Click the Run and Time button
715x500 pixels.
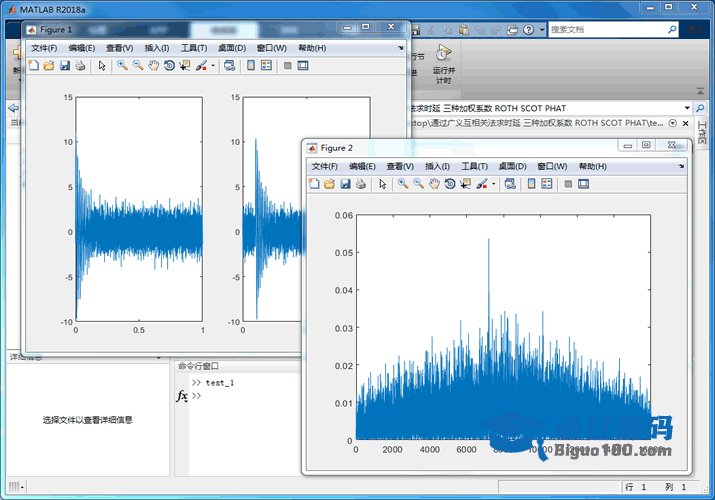point(444,60)
